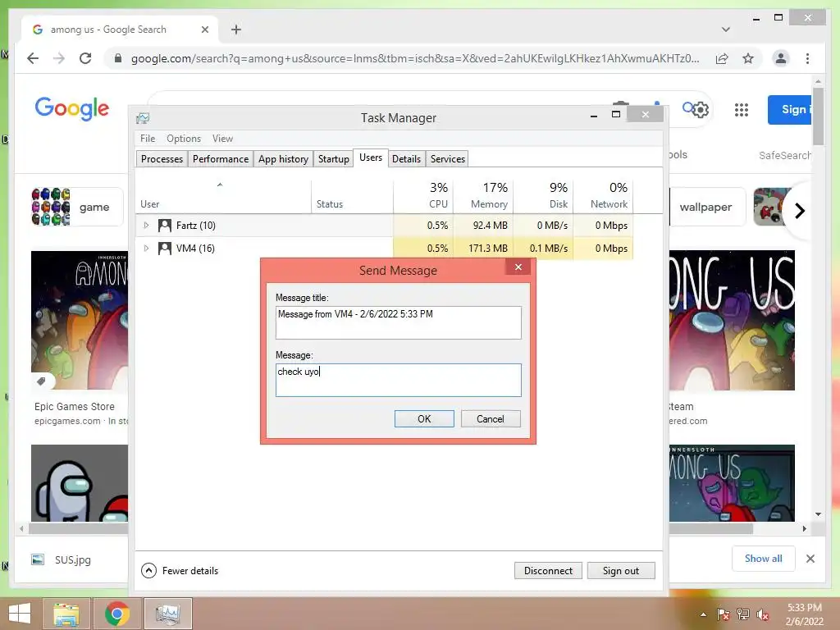Image resolution: width=840 pixels, height=630 pixels.
Task: Click the Task Manager title bar icon
Action: pos(143,118)
